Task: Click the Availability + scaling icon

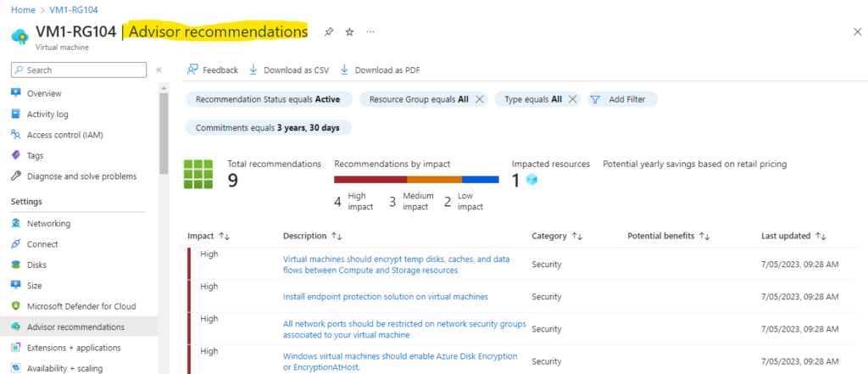Action: (16, 368)
